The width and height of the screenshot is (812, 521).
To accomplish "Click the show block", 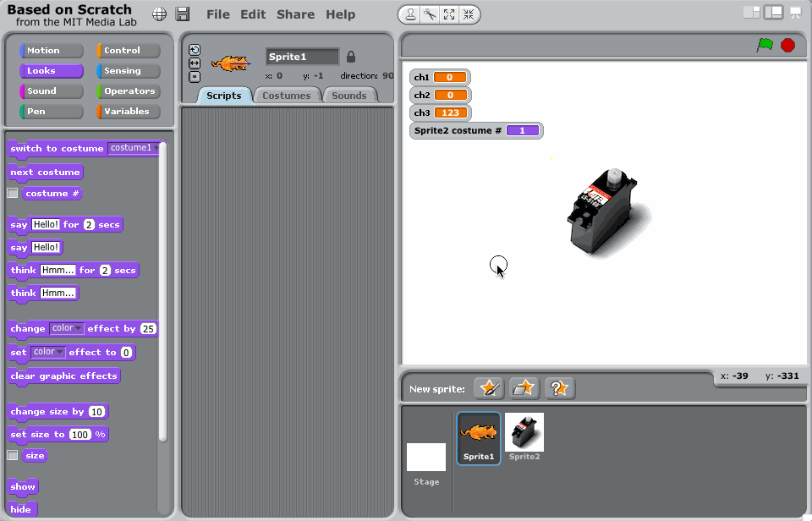I will [24, 487].
